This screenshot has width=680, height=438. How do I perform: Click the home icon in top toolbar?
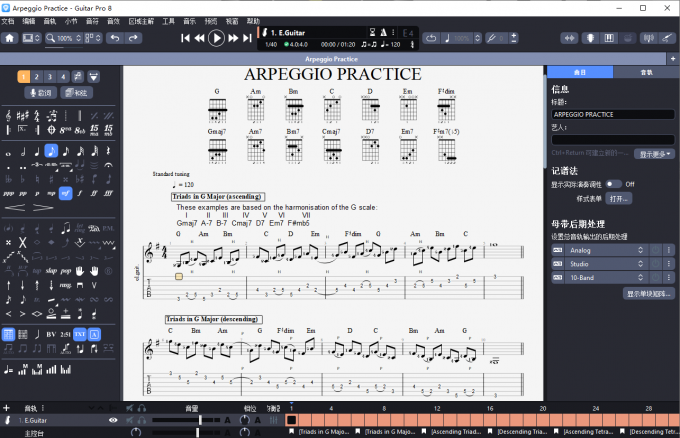coord(11,38)
